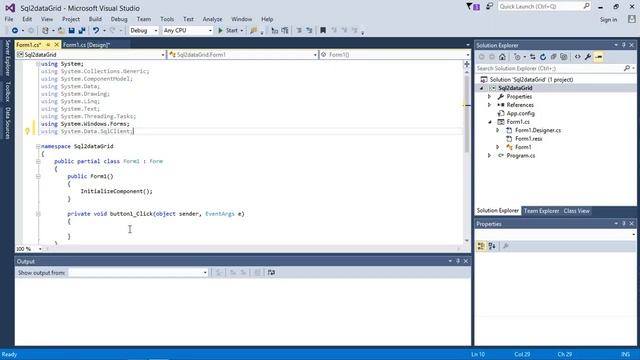This screenshot has width=640, height=360.
Task: Switch to the Class View tab
Action: 576,211
